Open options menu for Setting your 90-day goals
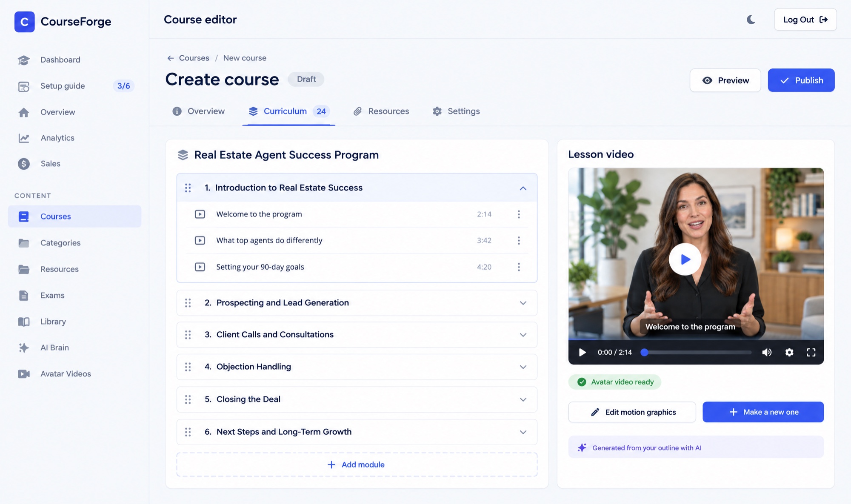The height and width of the screenshot is (504, 851). [x=519, y=267]
